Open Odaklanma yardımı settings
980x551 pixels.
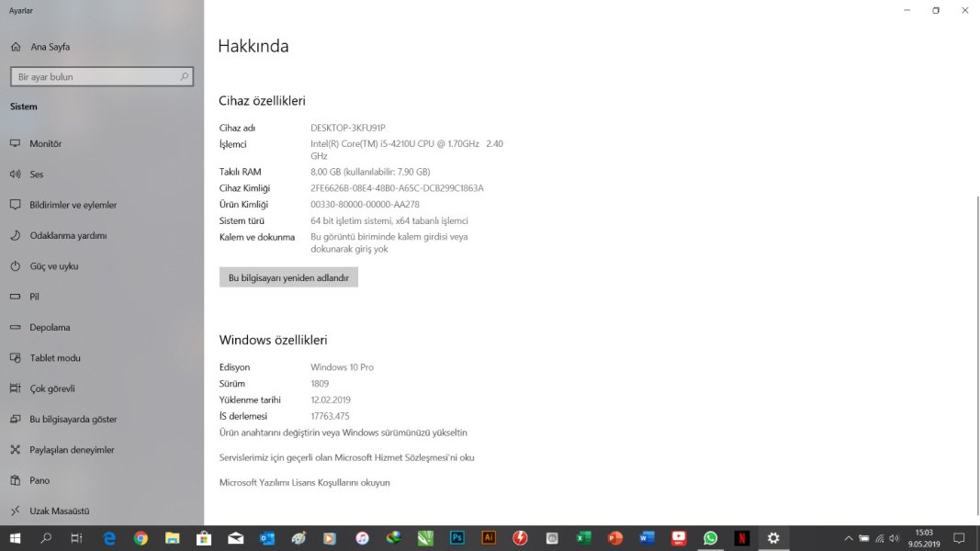click(68, 236)
